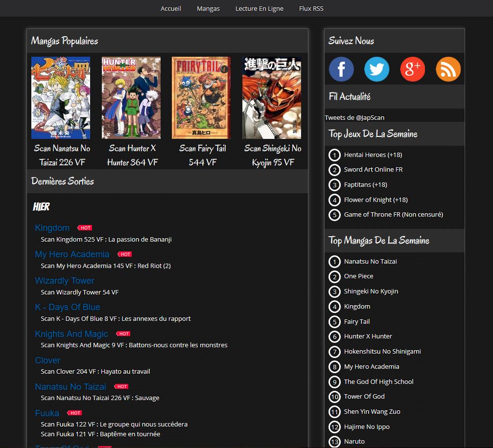Click the HOT badge next to Fuuka

click(74, 413)
